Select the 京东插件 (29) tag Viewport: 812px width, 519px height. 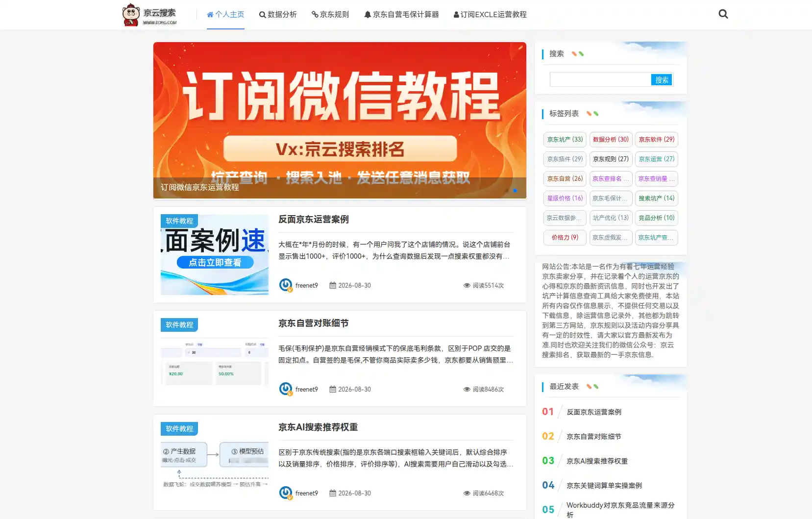tap(565, 159)
